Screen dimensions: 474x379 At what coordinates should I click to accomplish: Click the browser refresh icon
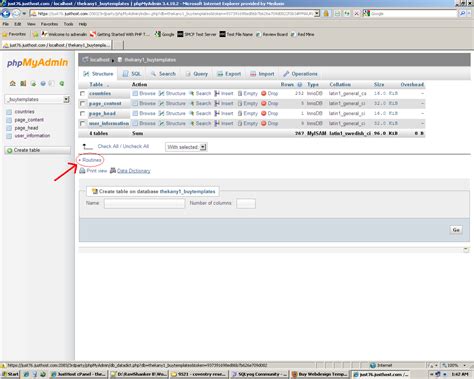pyautogui.click(x=347, y=14)
